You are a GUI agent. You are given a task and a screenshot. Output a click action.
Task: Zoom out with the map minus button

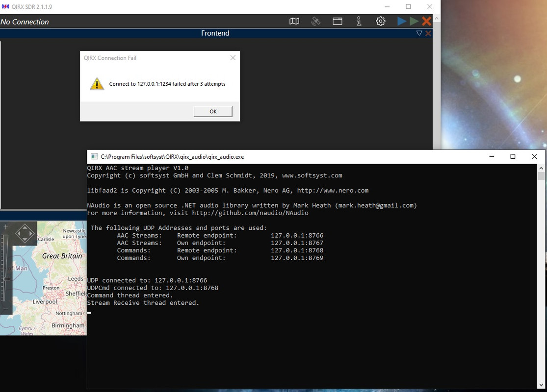pos(5,309)
